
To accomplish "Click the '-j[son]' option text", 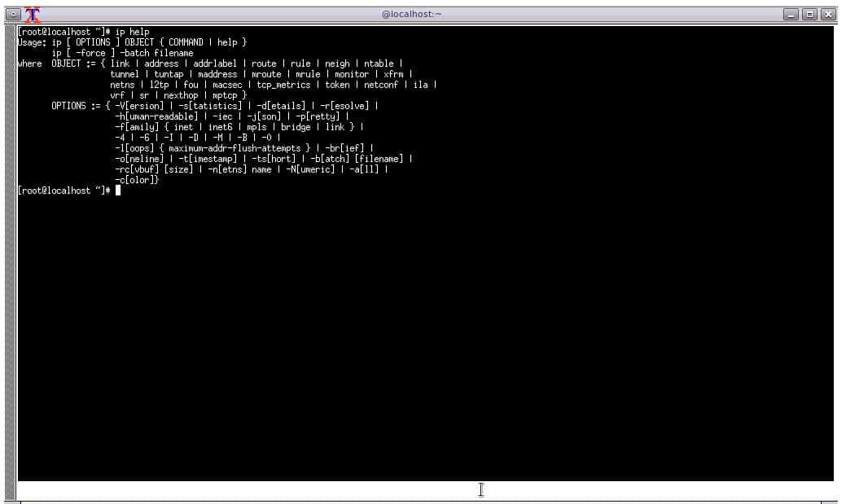I will coord(264,116).
